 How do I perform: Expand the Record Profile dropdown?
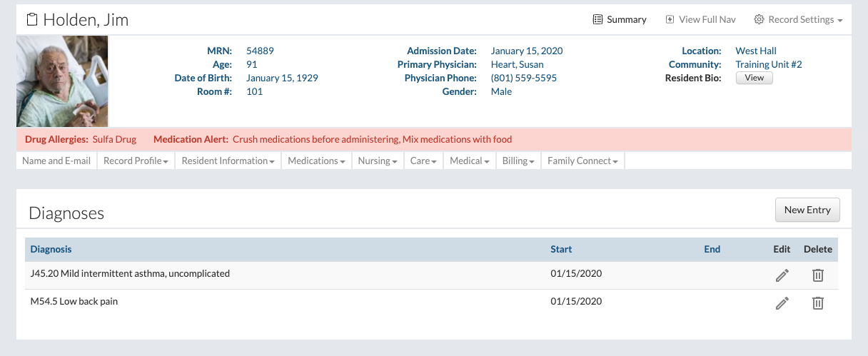point(136,161)
